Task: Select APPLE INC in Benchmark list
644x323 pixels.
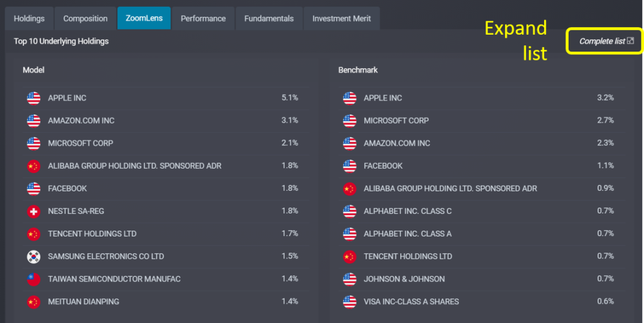Action: coord(383,98)
